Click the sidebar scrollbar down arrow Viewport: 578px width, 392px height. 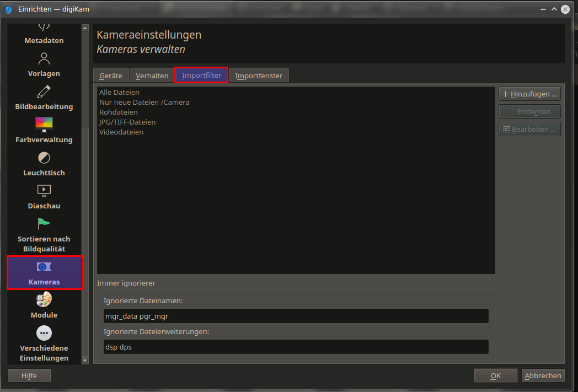(x=85, y=361)
